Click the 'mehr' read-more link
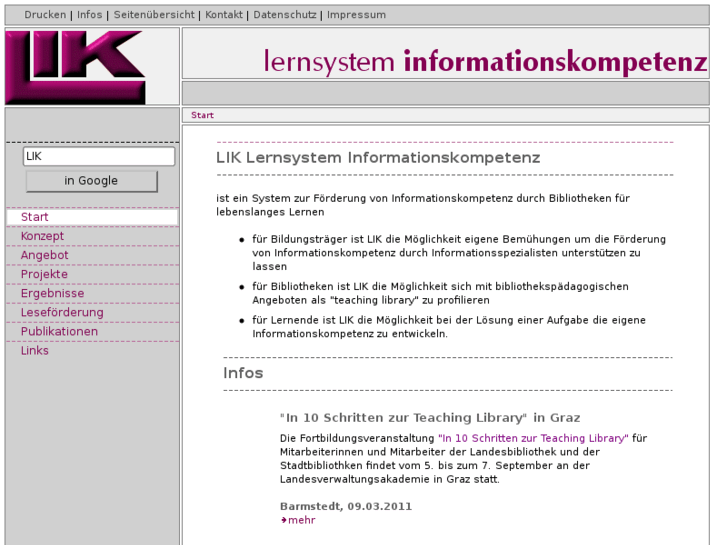The image size is (727, 545). [301, 520]
